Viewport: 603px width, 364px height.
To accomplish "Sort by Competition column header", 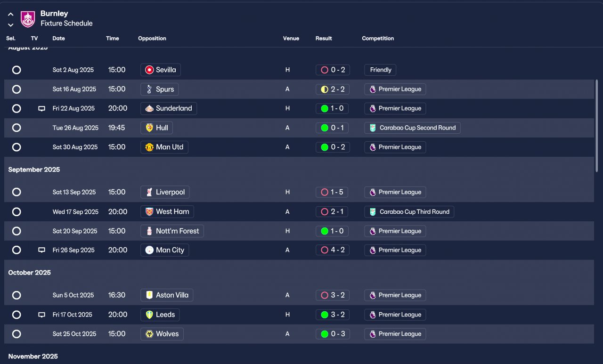I will click(x=378, y=39).
